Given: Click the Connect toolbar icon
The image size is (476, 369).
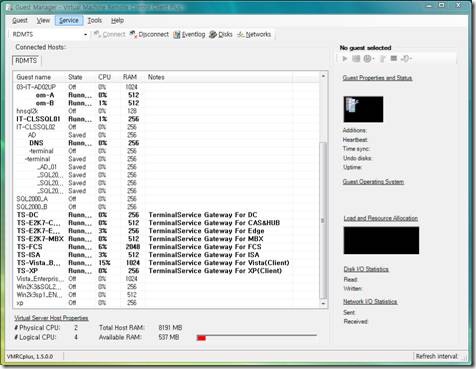Looking at the screenshot, I should click(x=109, y=34).
